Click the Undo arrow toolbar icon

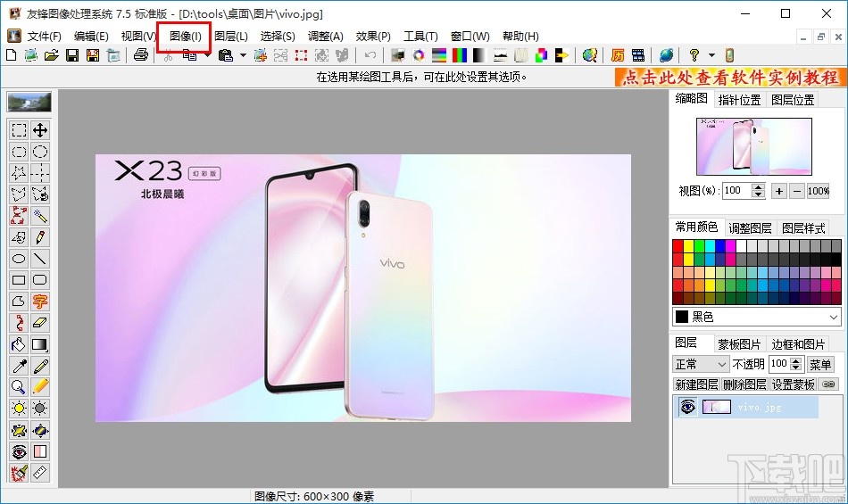370,55
